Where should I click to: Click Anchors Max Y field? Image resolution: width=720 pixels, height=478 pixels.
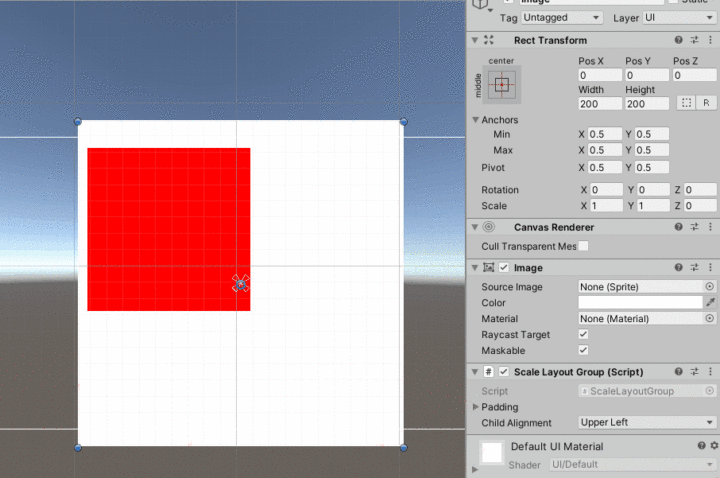(652, 150)
